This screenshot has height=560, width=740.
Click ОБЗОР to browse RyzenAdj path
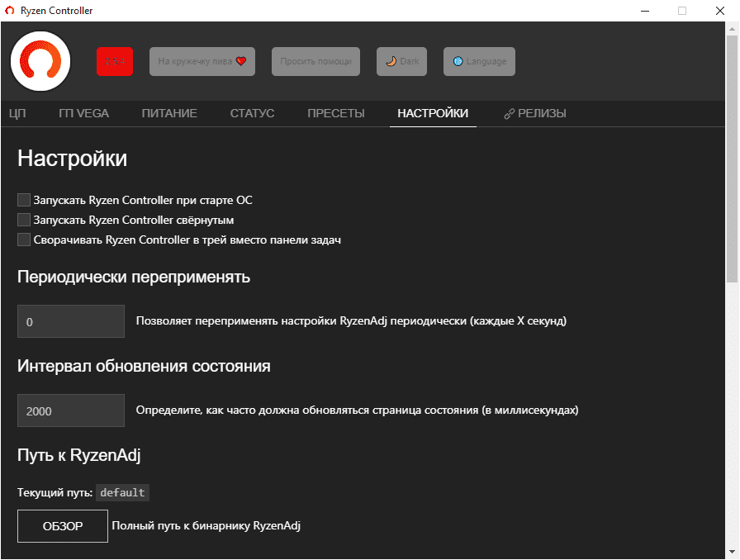[x=63, y=526]
